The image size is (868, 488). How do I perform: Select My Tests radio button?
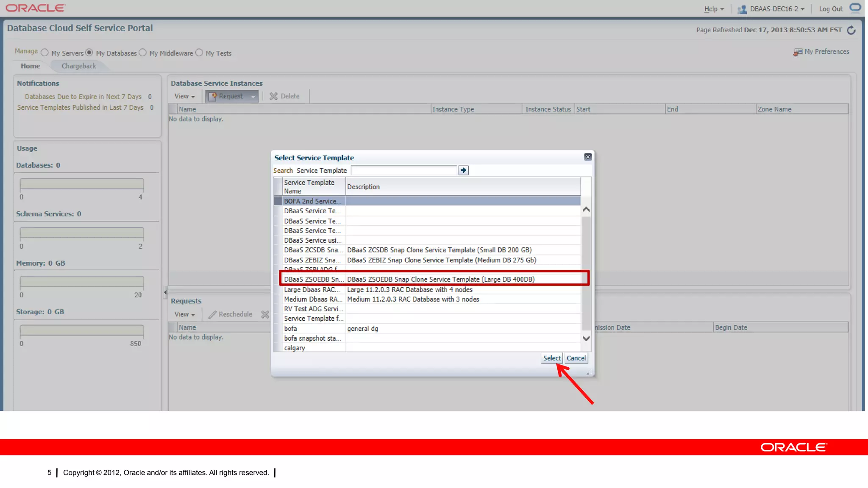199,53
